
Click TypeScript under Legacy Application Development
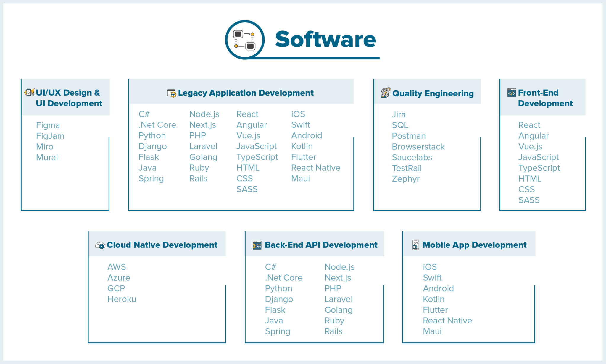257,157
